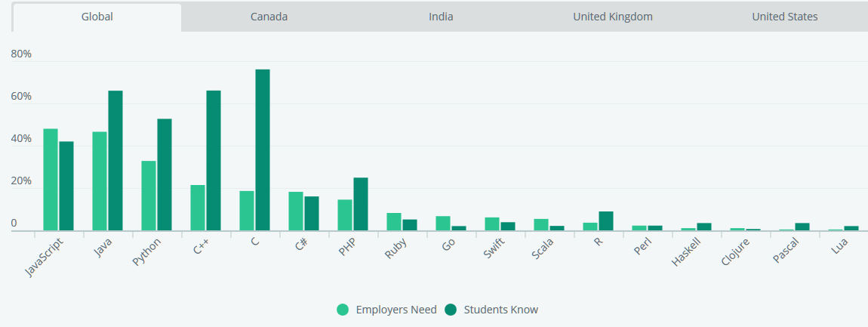
Task: Click the JavaScript Employers Need bar
Action: [x=51, y=179]
